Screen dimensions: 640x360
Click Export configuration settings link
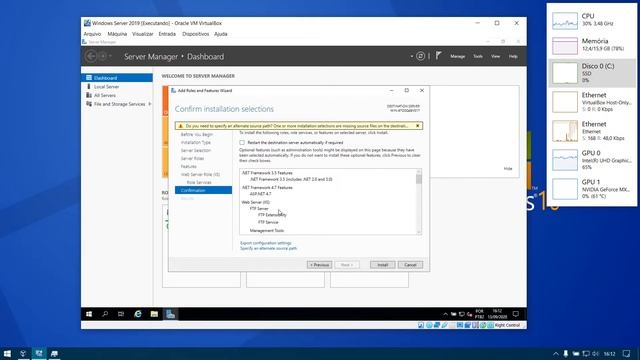[266, 243]
